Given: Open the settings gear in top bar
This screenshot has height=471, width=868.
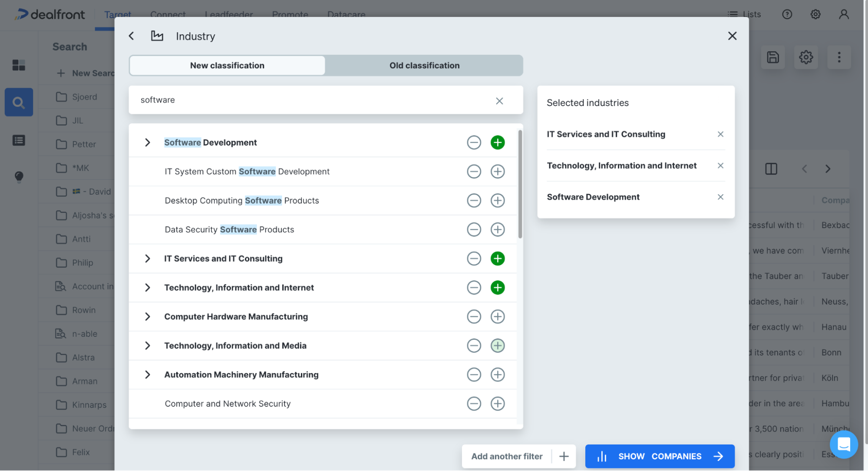Looking at the screenshot, I should [815, 14].
